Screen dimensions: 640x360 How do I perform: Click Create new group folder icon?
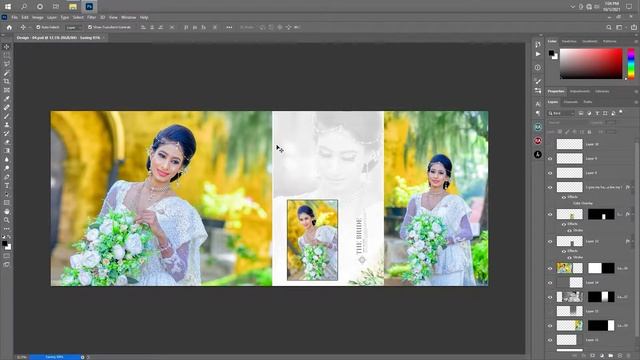(x=611, y=356)
